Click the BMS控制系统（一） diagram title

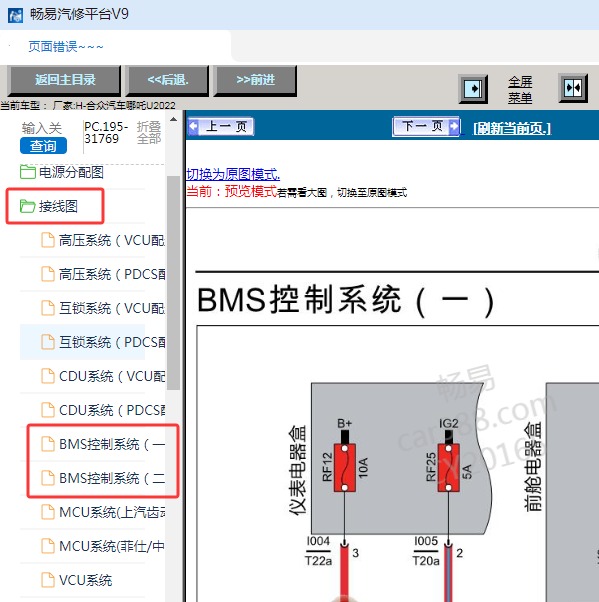pyautogui.click(x=346, y=301)
